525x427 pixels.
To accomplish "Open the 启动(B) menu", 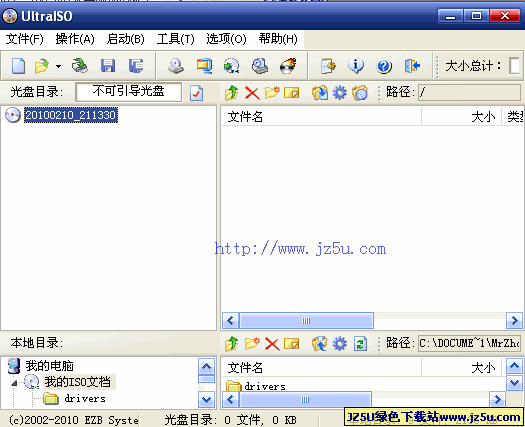I will coord(126,39).
